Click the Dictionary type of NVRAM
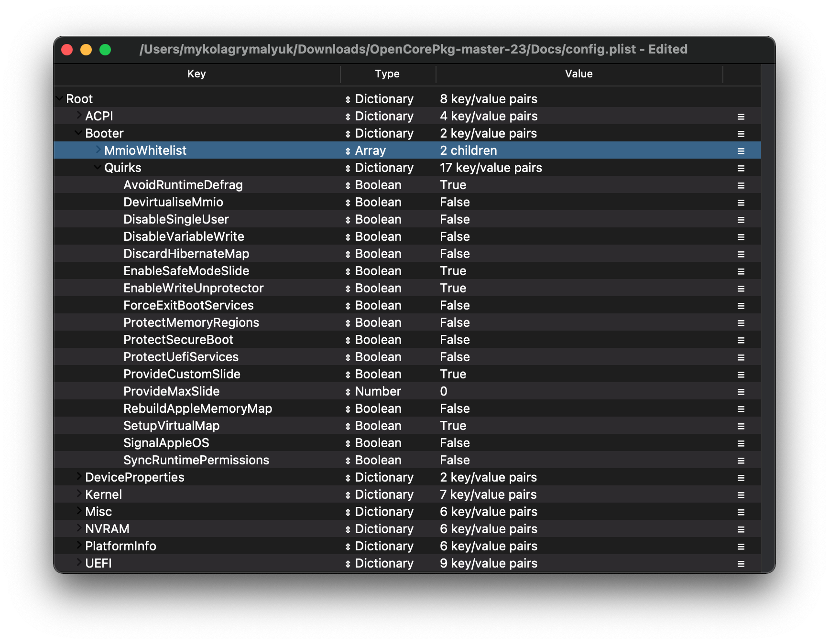This screenshot has width=829, height=644. point(384,529)
